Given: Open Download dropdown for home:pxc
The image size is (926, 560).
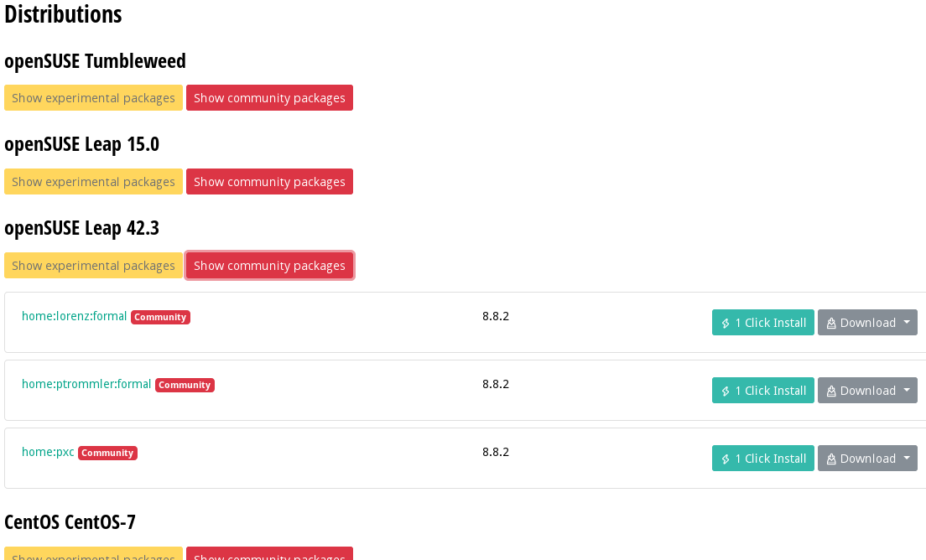Looking at the screenshot, I should pyautogui.click(x=867, y=459).
